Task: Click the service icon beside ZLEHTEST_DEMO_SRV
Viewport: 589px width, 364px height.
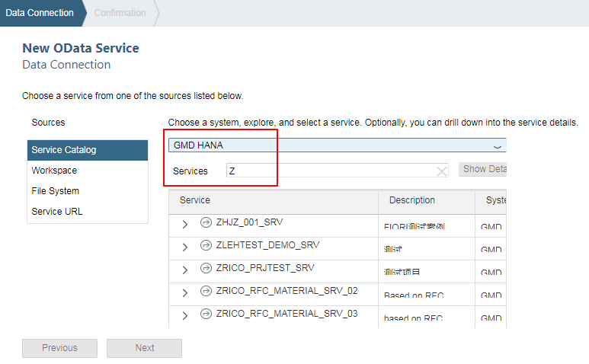Action: (206, 246)
